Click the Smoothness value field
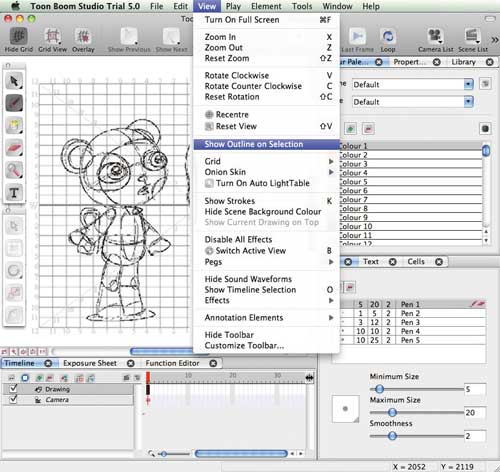This screenshot has width=500, height=472. (475, 436)
